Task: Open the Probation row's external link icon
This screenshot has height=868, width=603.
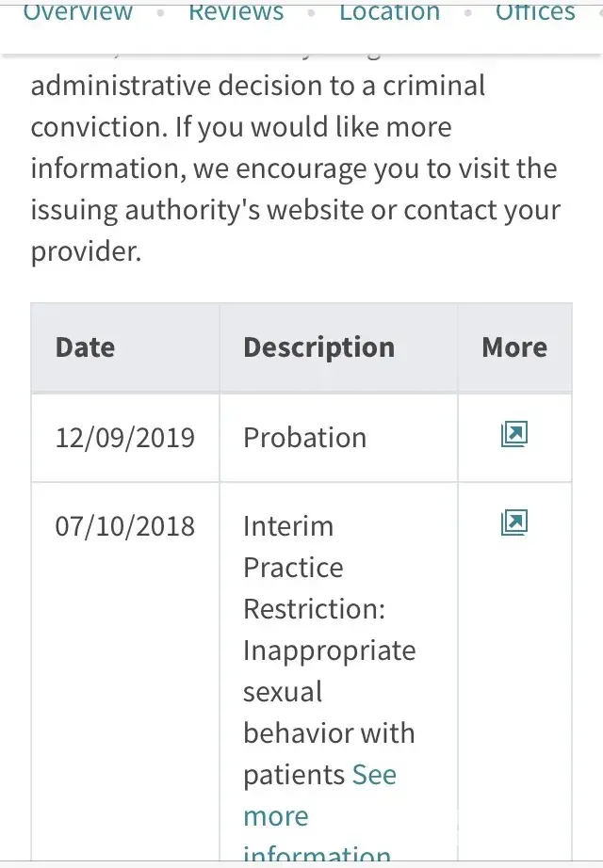Action: coord(513,434)
